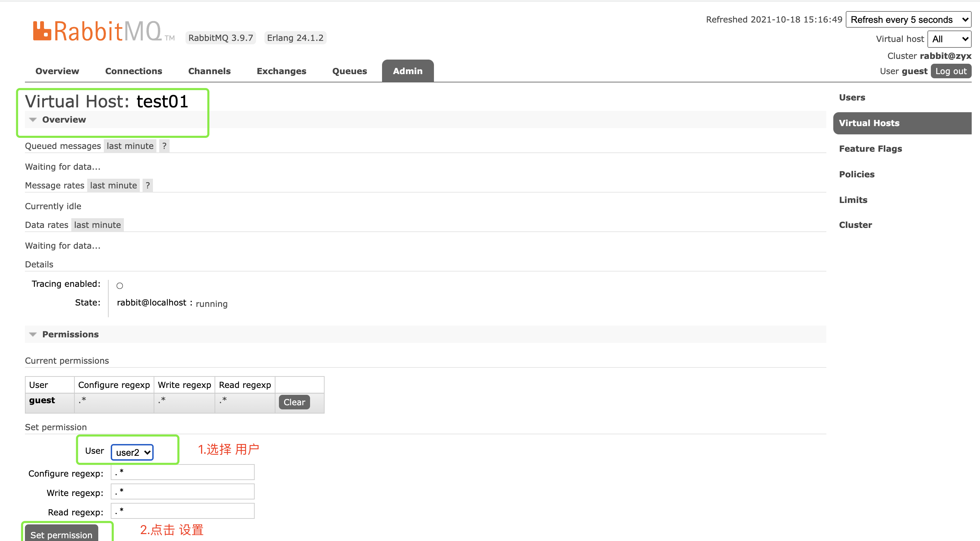980x541 pixels.
Task: Collapse the Permissions section triangle
Action: (33, 335)
